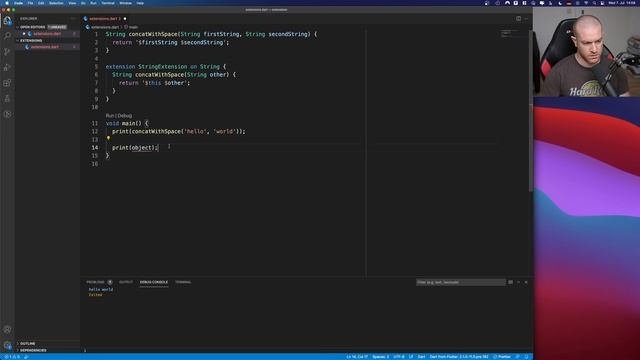Open the Apple menu
640x360 pixels.
click(x=7, y=3)
